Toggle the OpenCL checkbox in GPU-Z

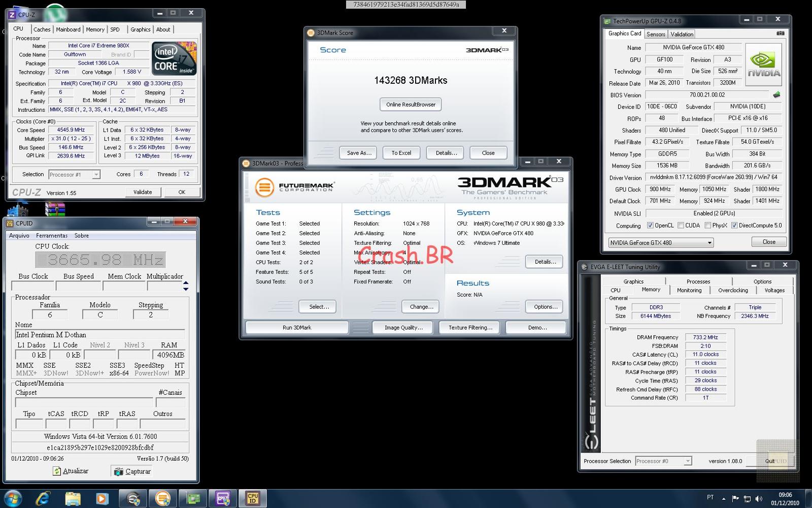coord(650,226)
